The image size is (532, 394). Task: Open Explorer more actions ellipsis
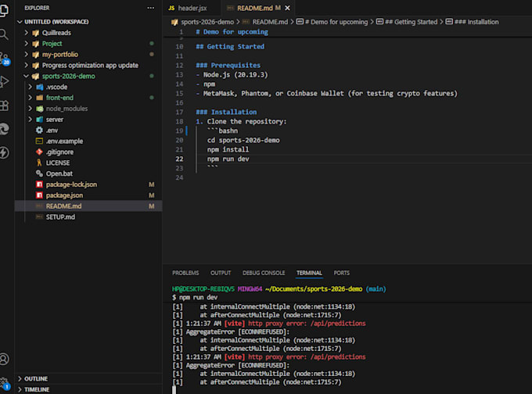[151, 8]
